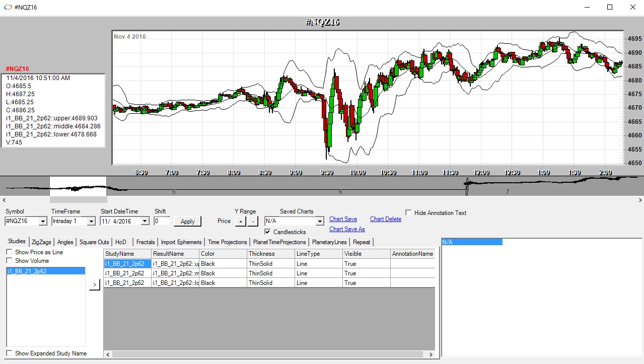The image size is (644, 364).
Task: Expand the Saved Charts combo box
Action: [320, 221]
